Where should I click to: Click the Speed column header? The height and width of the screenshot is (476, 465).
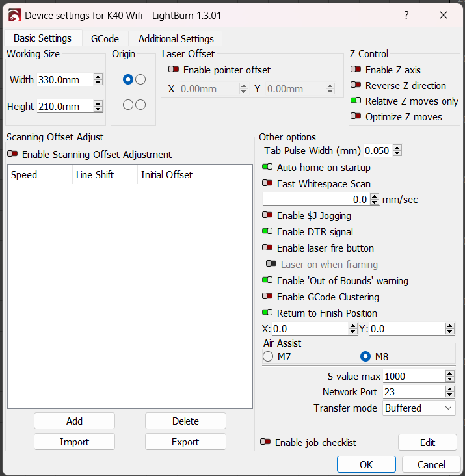tap(40, 175)
